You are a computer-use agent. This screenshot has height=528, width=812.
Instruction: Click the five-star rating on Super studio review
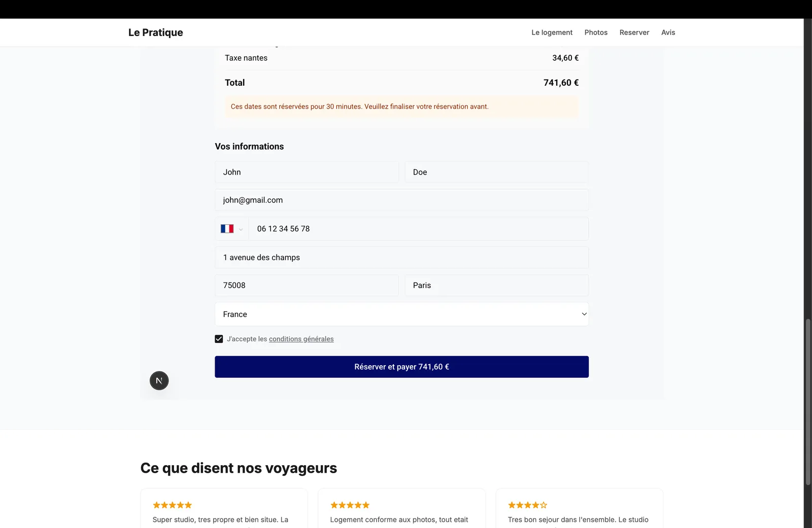click(172, 505)
